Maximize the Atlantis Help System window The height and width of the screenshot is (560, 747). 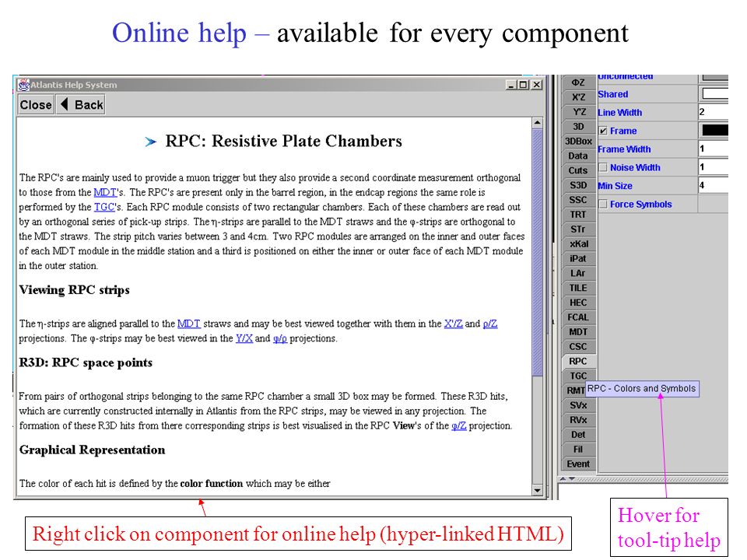523,85
